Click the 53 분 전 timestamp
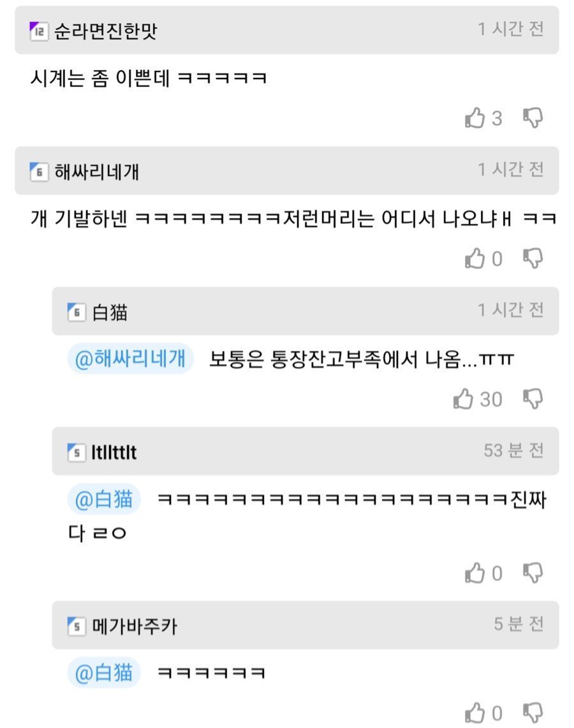 pos(513,450)
